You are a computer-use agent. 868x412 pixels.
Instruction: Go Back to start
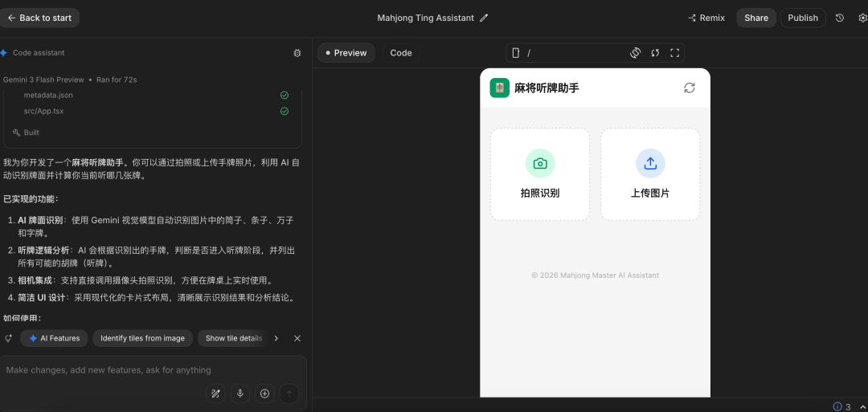coord(39,18)
